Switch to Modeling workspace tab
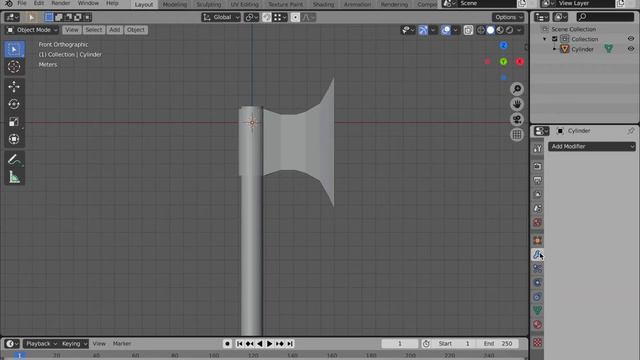The height and width of the screenshot is (360, 640). coord(175,4)
